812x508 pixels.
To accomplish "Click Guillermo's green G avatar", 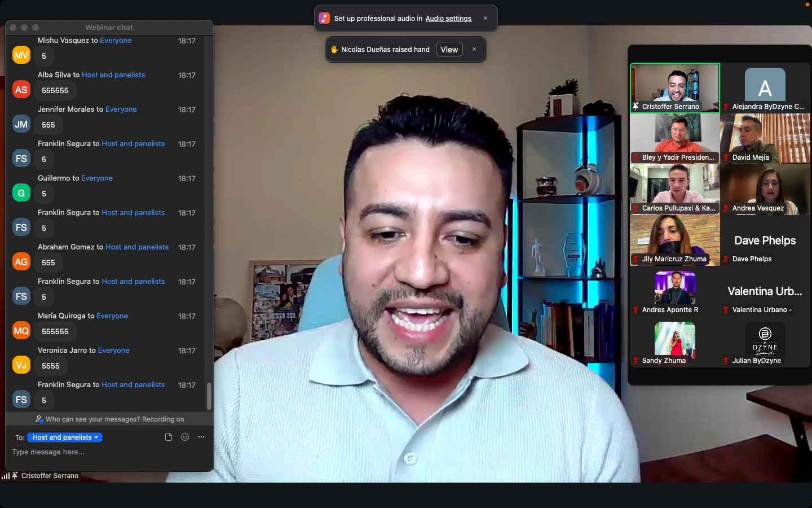I will (x=21, y=193).
